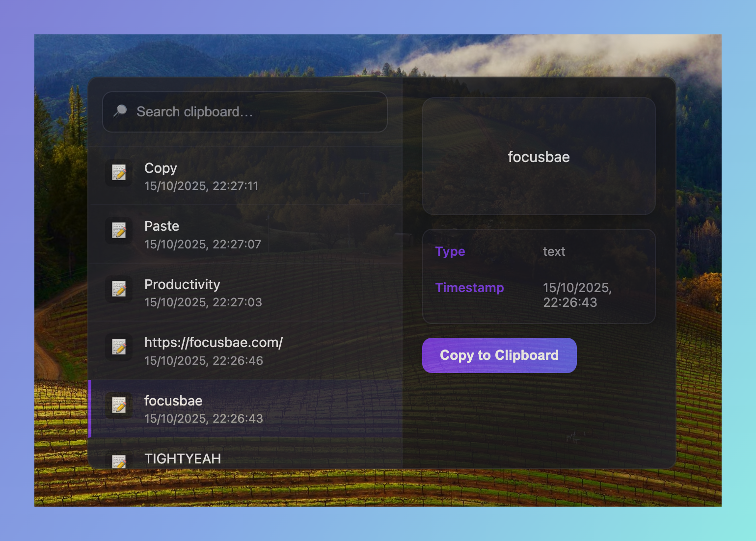Click the focusbae preview text box

(x=539, y=157)
